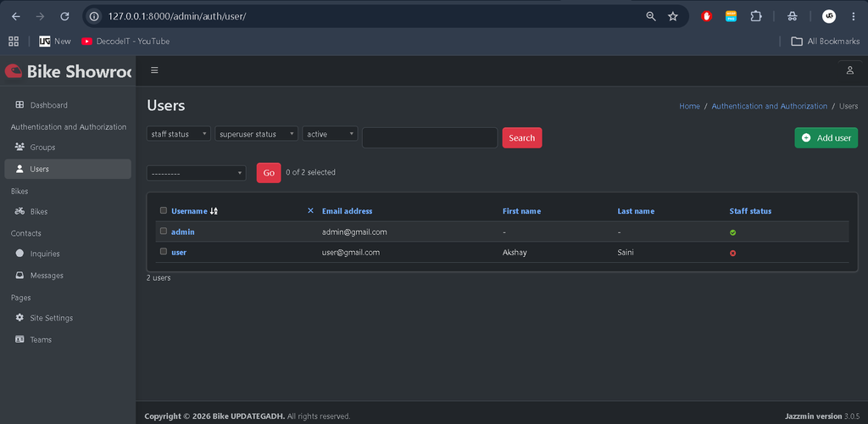868x424 pixels.
Task: Toggle Username sort direction arrows icon
Action: (x=214, y=211)
